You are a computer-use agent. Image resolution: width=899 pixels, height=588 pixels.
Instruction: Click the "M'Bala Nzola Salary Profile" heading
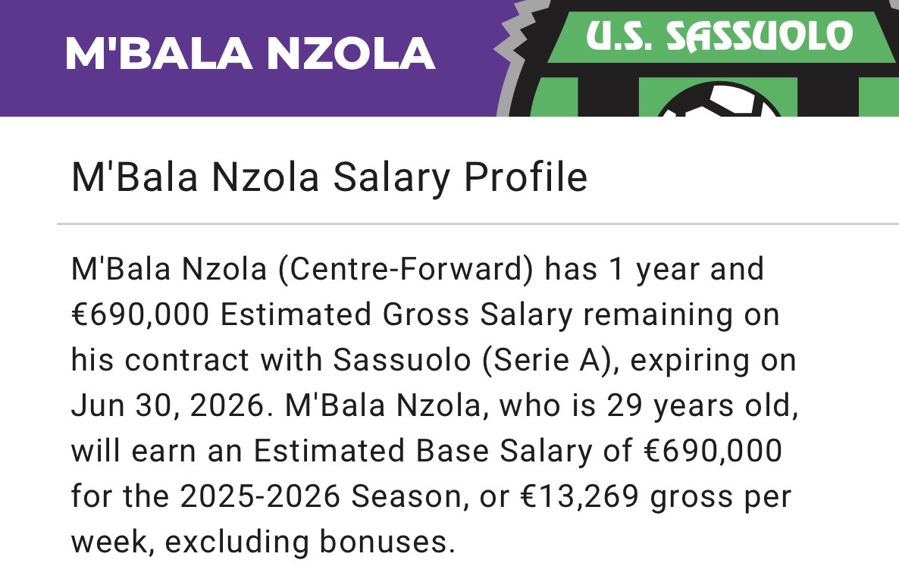pos(329,177)
